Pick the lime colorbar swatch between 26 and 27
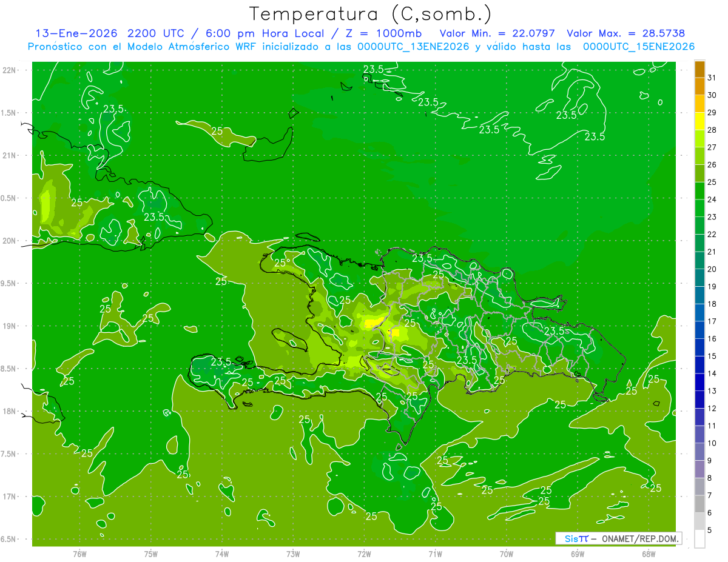728x562 pixels. (699, 156)
